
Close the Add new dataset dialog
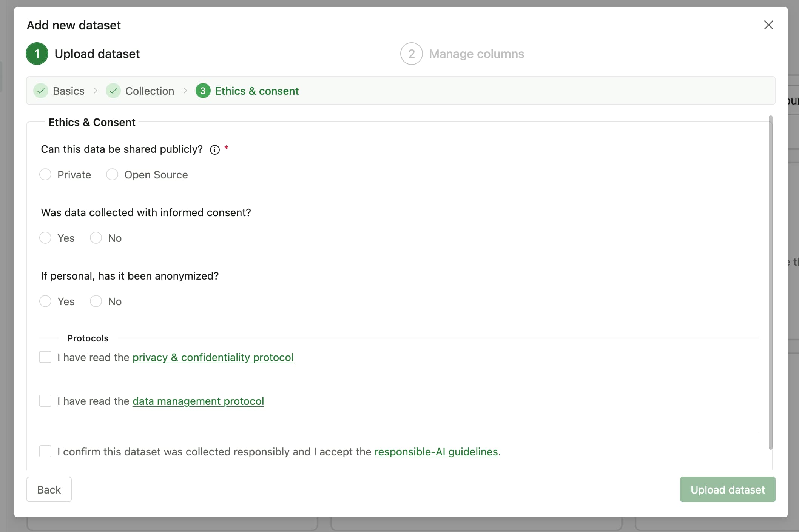tap(768, 25)
